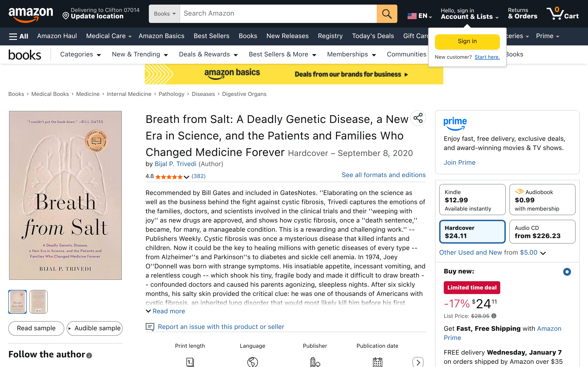Viewport: 588px width, 367px height.
Task: Select the Audio CD format option
Action: (x=542, y=231)
